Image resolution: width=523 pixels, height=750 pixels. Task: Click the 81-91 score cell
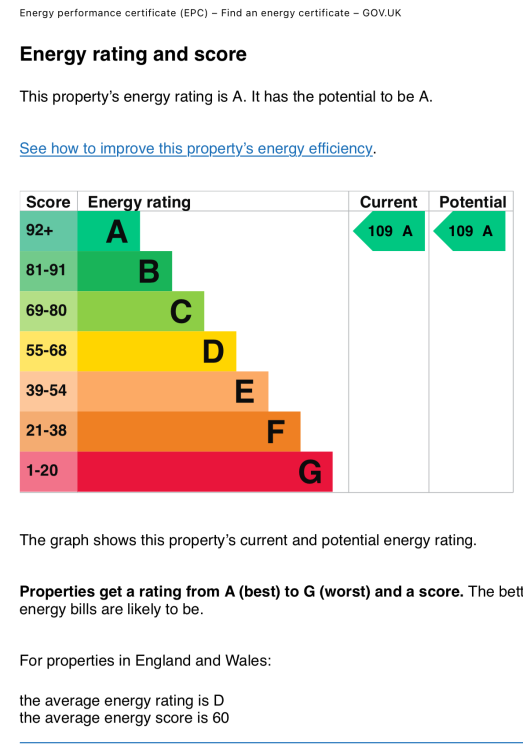[48, 271]
